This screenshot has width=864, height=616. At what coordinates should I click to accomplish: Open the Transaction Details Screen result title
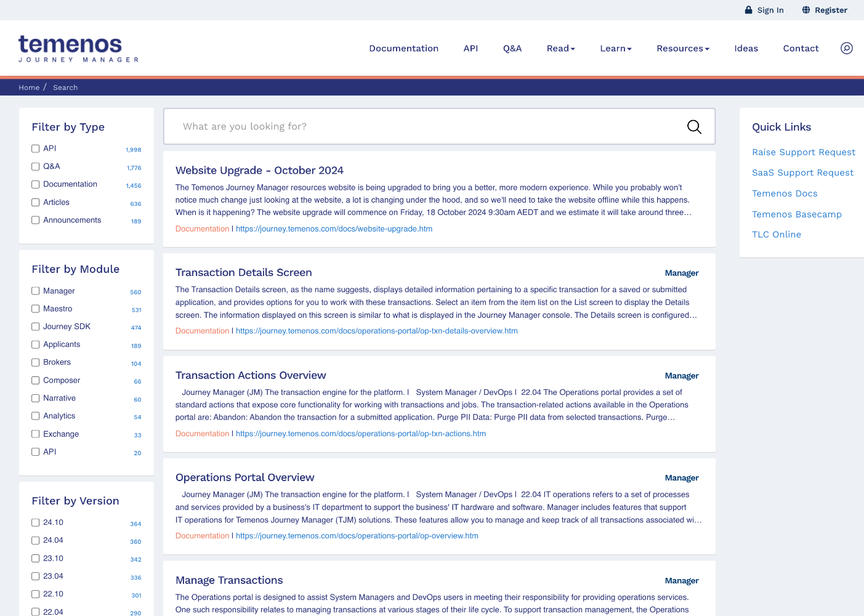pyautogui.click(x=243, y=272)
